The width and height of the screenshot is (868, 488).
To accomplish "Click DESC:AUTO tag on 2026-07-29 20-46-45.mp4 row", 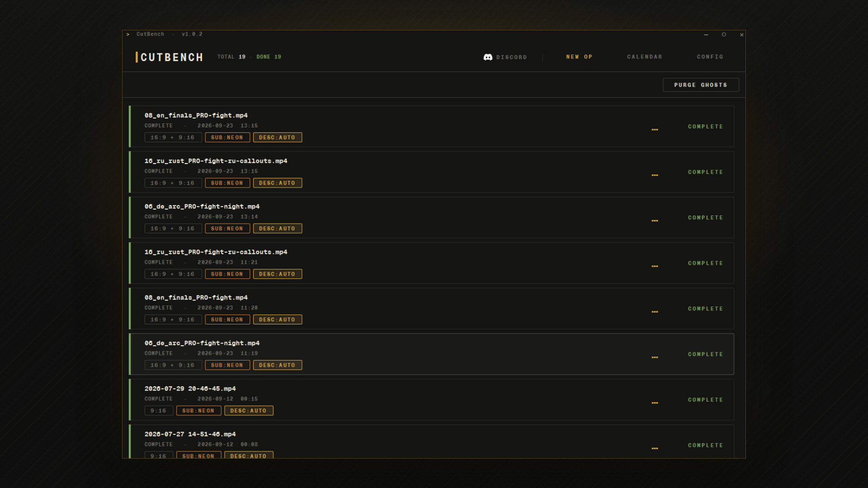I will [x=249, y=411].
